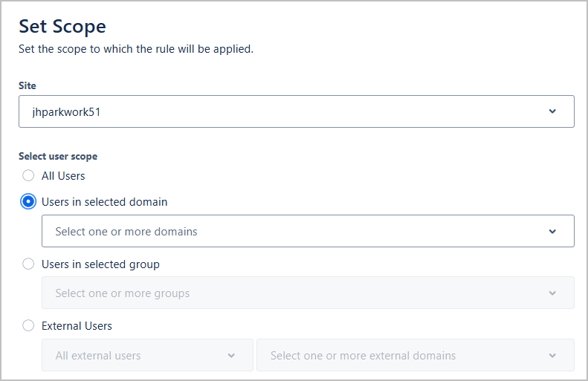The width and height of the screenshot is (588, 381).
Task: Pick the External Users radio button
Action: pyautogui.click(x=28, y=325)
